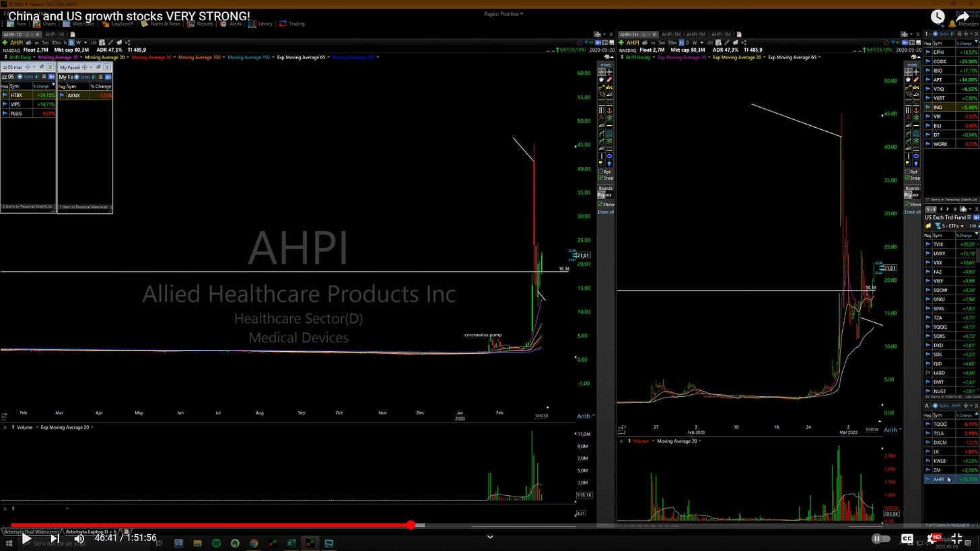
Task: Select UVXY in the ETFs watchlist
Action: click(939, 254)
